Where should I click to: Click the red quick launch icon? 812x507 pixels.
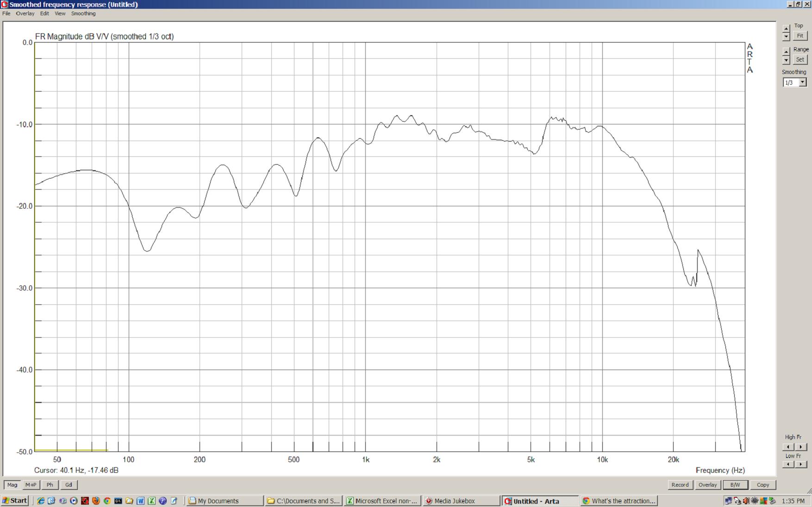click(x=85, y=501)
